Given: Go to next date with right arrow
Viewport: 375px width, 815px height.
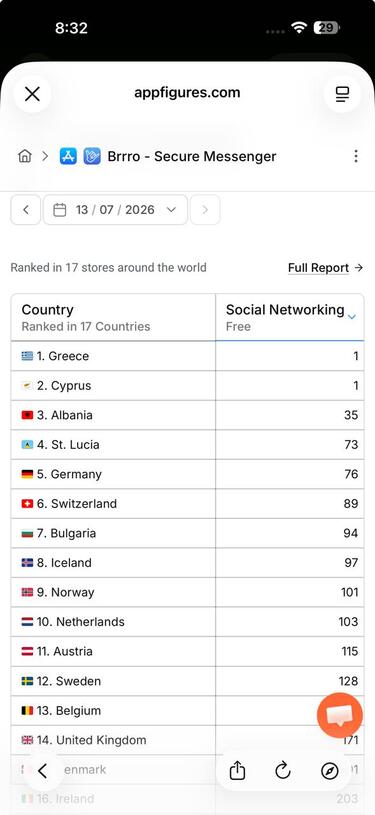Looking at the screenshot, I should (205, 210).
